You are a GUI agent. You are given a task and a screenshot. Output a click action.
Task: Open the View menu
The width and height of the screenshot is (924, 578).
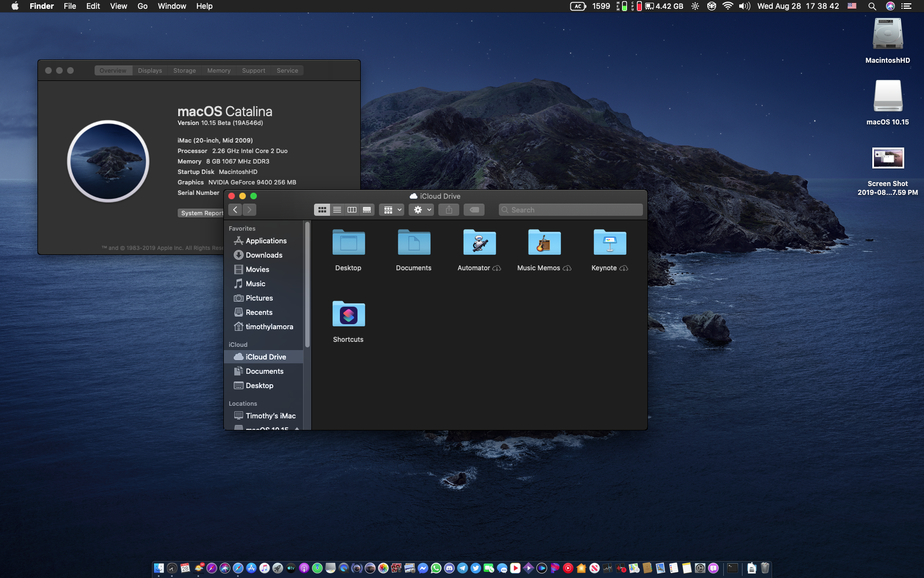(x=118, y=6)
